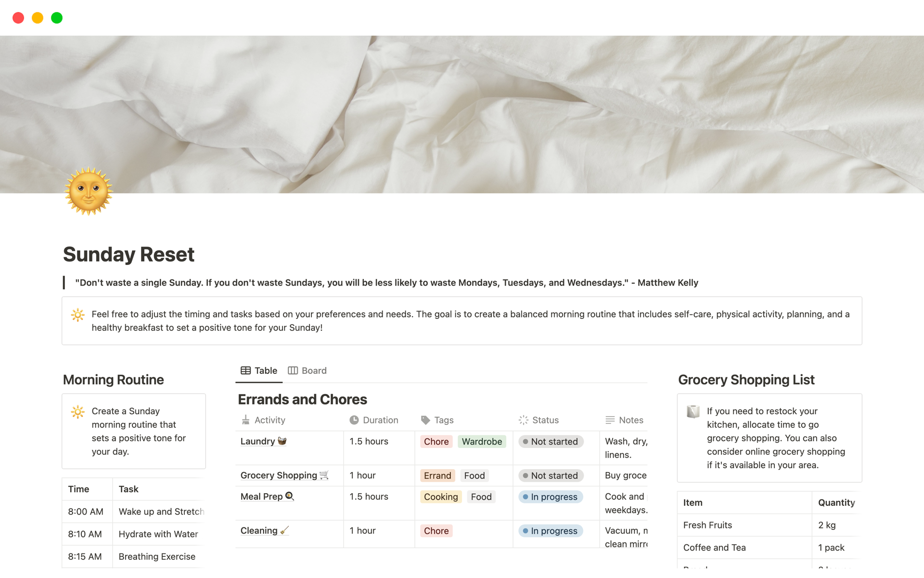Open Laundry's Not started status dropdown
Image resolution: width=924 pixels, height=578 pixels.
click(551, 442)
